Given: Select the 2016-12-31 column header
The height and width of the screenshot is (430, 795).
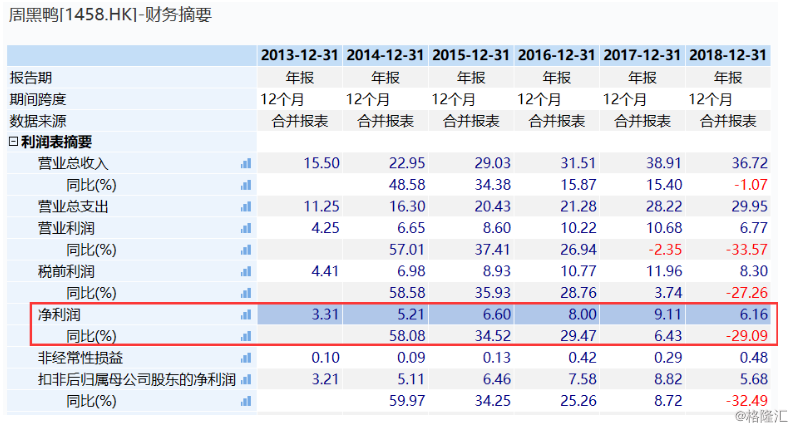Looking at the screenshot, I should coord(557,55).
